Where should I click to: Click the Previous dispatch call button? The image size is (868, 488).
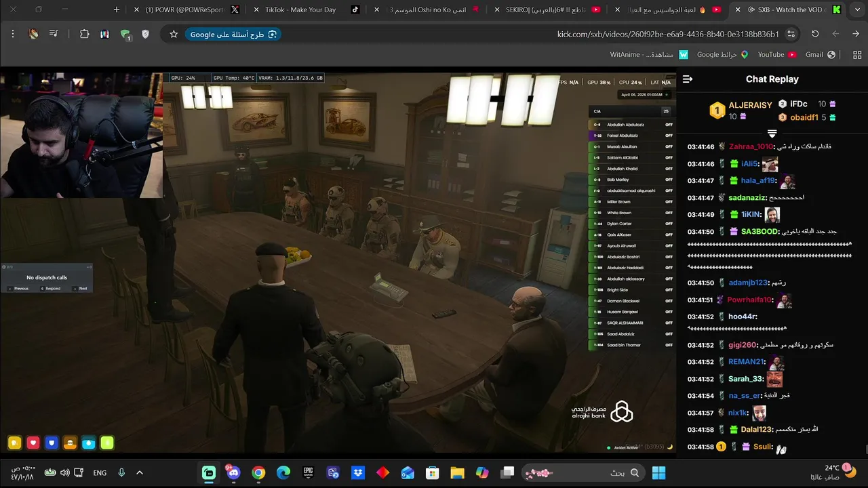(x=18, y=288)
